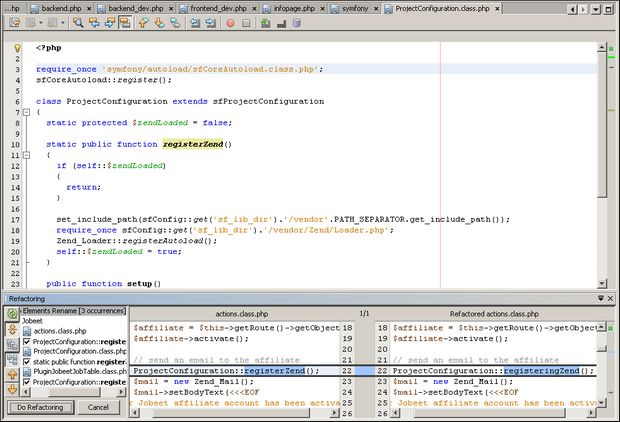
Task: Uncheck first ProjectConfiguration::registe occurrence checkbox
Action: 26,341
